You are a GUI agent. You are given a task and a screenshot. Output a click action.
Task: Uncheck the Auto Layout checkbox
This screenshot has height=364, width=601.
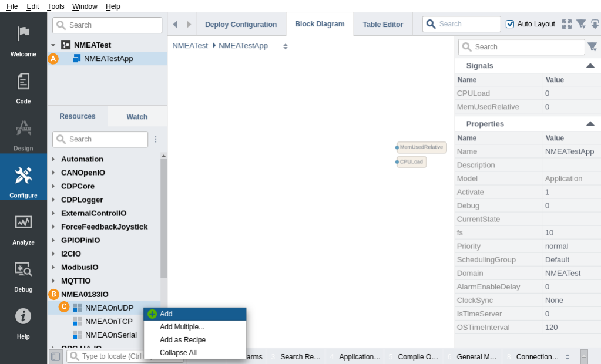(x=510, y=24)
